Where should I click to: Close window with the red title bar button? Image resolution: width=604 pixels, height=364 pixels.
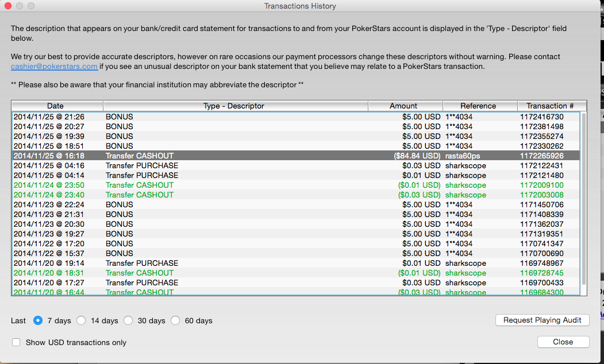click(x=8, y=6)
